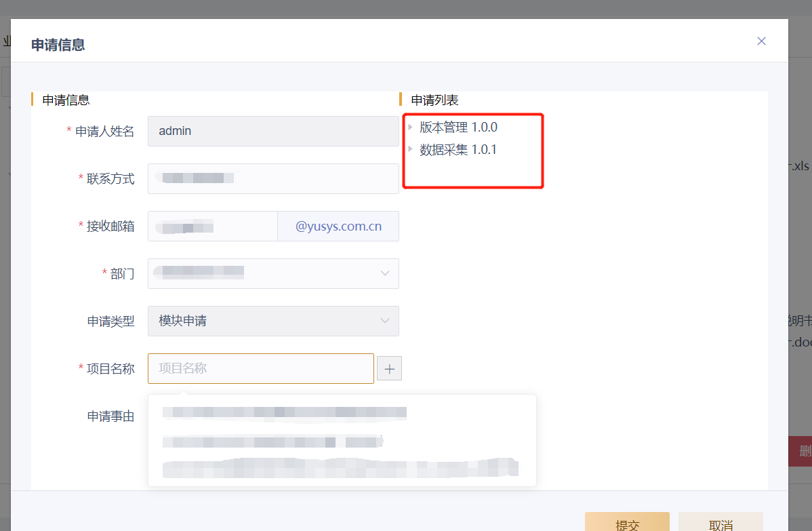Close the 申请信息 dialog with X icon
This screenshot has height=531, width=812.
pyautogui.click(x=761, y=41)
